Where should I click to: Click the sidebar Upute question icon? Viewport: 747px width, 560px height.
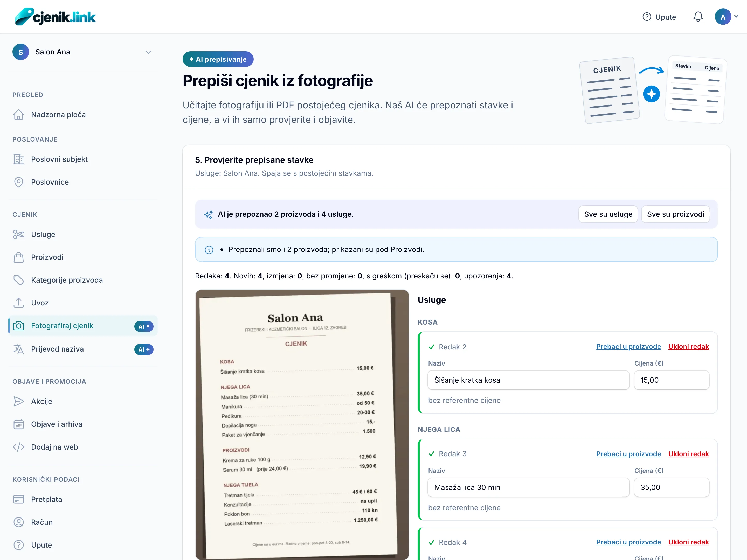coord(19,545)
